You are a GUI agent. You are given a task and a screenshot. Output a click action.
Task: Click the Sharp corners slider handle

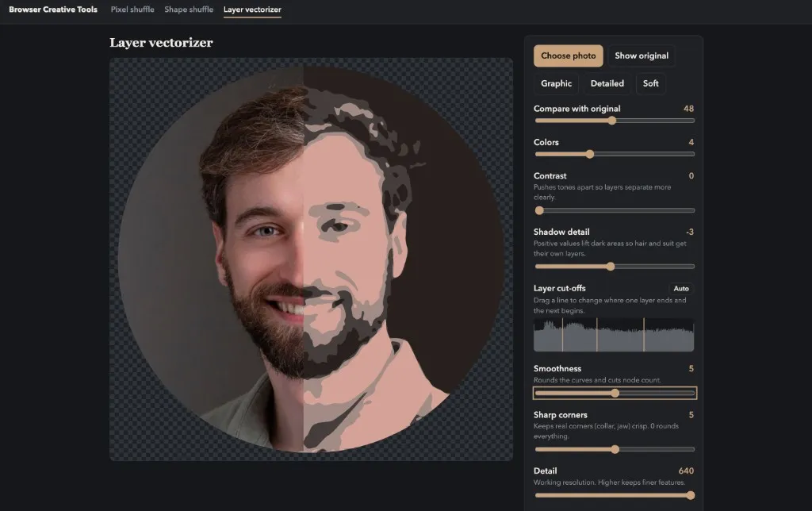coord(615,449)
